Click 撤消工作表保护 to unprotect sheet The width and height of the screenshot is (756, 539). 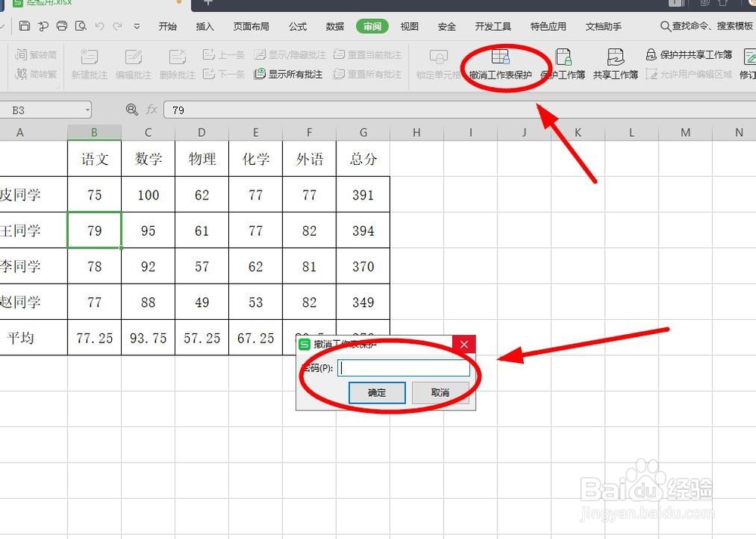500,64
